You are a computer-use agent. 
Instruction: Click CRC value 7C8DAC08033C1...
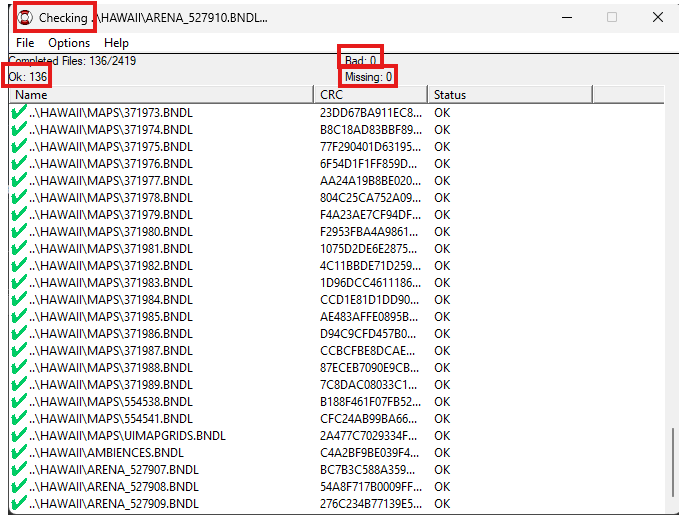coord(368,385)
